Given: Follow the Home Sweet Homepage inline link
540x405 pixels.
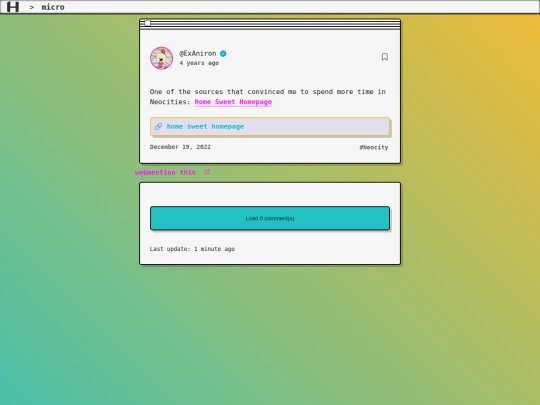Looking at the screenshot, I should (233, 102).
